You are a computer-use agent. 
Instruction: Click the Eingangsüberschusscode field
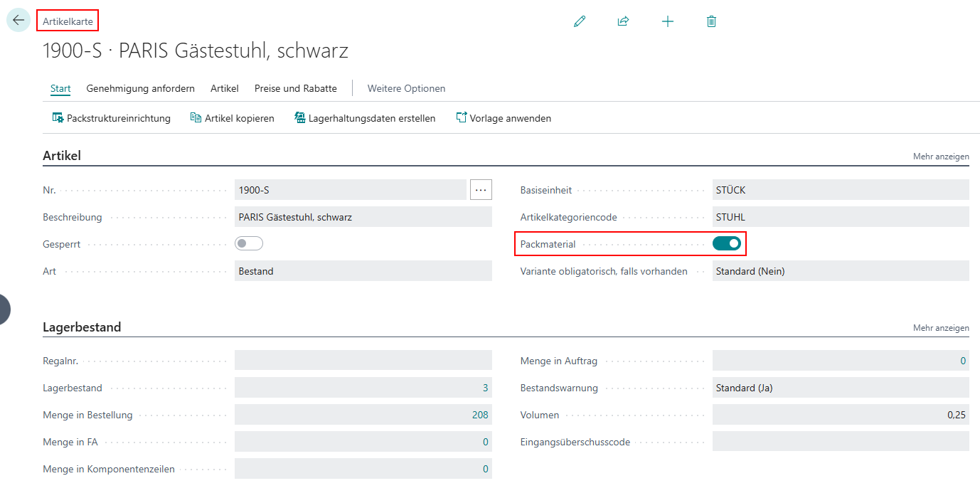point(841,442)
